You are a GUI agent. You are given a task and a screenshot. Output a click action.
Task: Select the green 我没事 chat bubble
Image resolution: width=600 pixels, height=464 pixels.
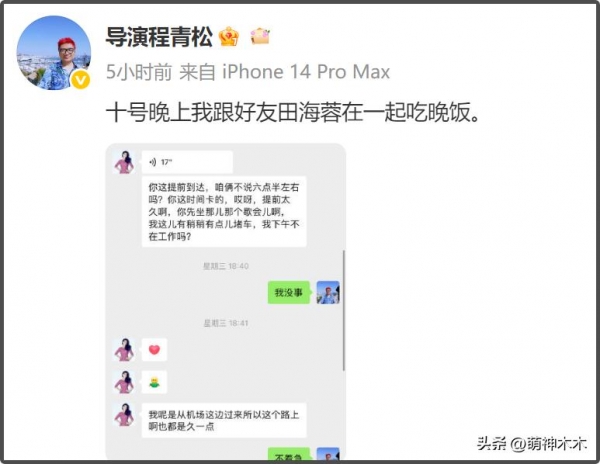coord(289,293)
